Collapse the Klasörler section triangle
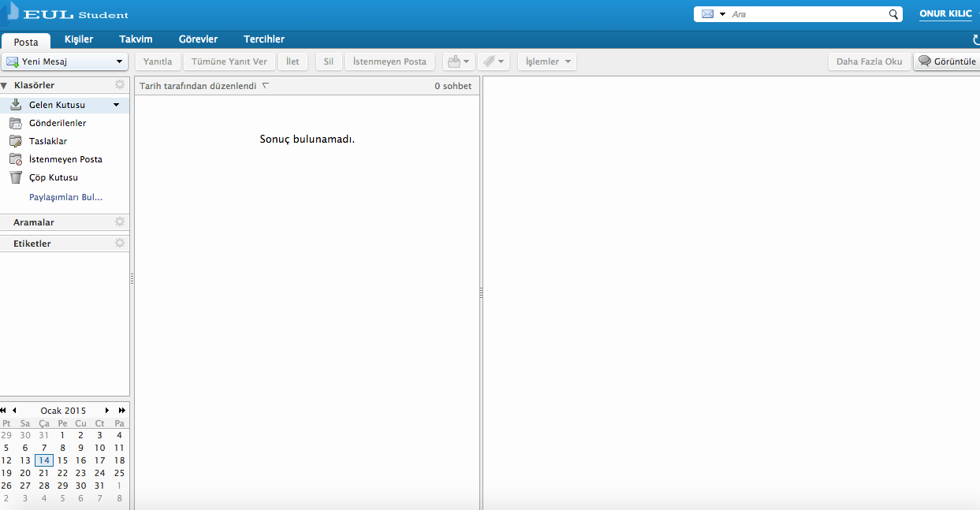Screen dimensions: 980x510 click(x=4, y=85)
